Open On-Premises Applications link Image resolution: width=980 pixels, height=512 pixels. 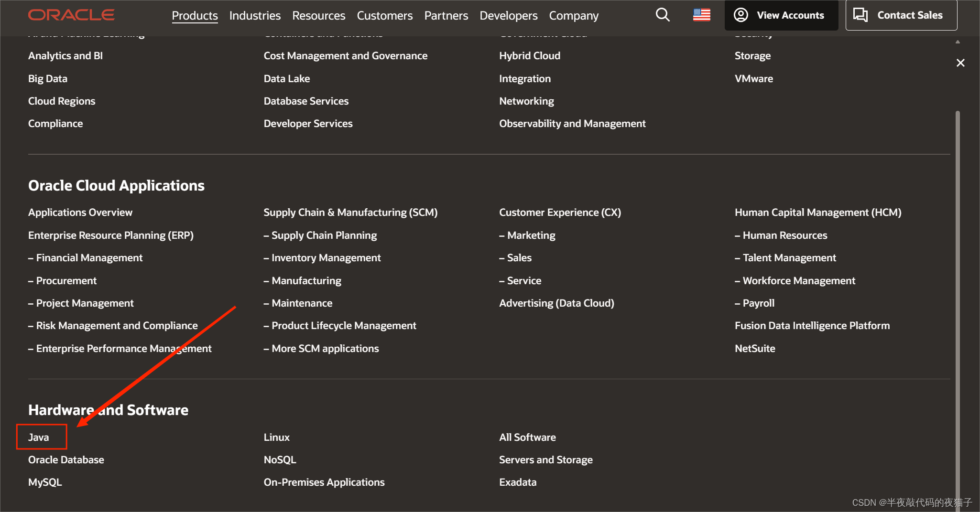click(324, 482)
